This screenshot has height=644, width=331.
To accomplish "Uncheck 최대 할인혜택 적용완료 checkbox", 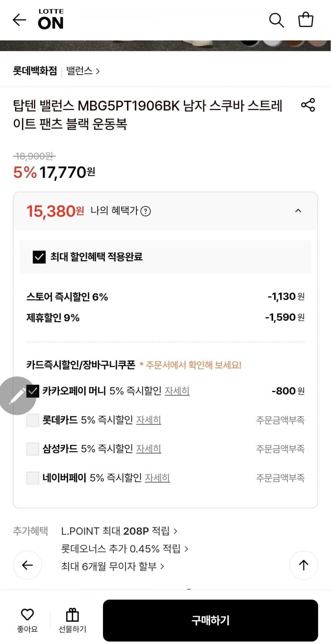I will tap(39, 257).
